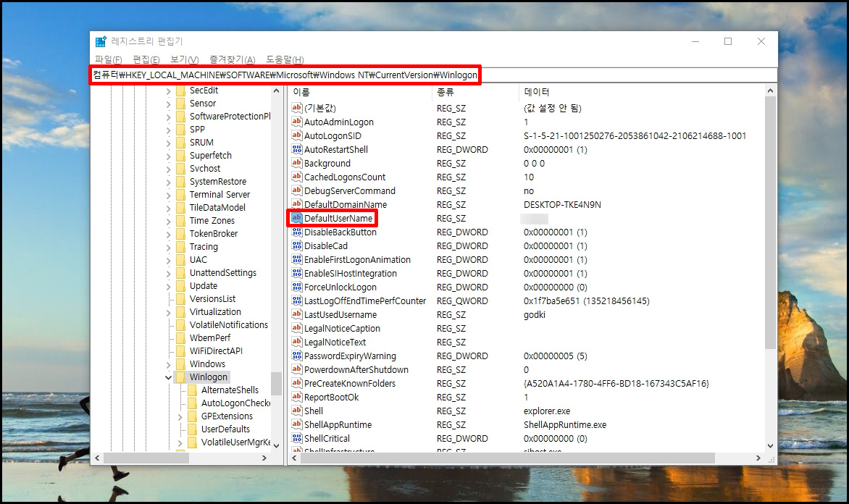Click the folder icon of Terminal Server key
The height and width of the screenshot is (504, 849).
click(181, 194)
